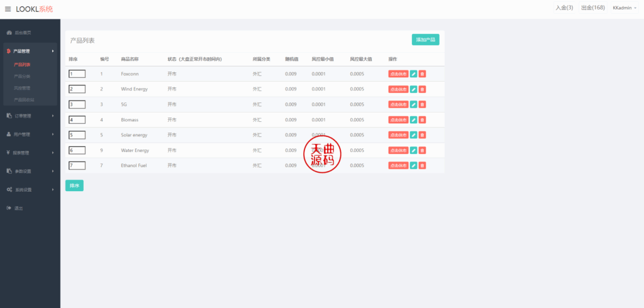Toggle the hamburger sidebar menu icon
This screenshot has width=644, height=308.
point(8,9)
